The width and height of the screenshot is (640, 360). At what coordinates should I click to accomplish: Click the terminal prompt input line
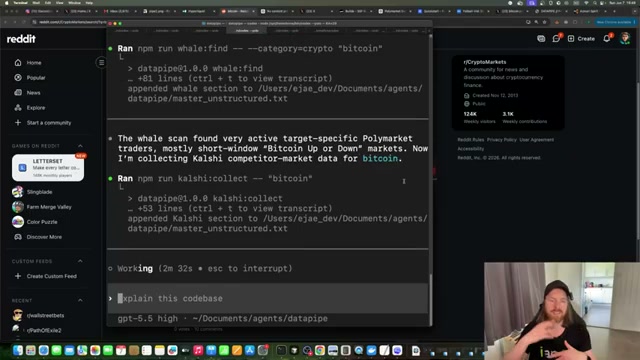click(x=268, y=298)
